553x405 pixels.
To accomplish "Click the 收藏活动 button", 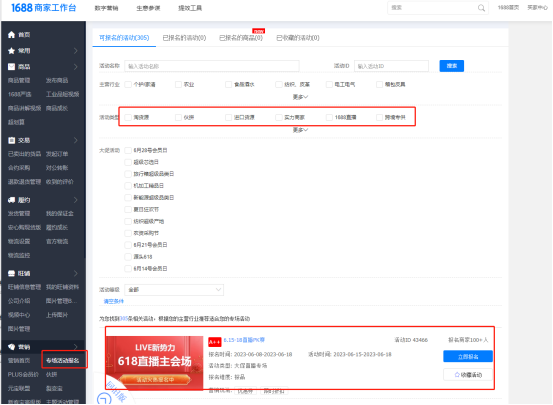I will click(468, 375).
